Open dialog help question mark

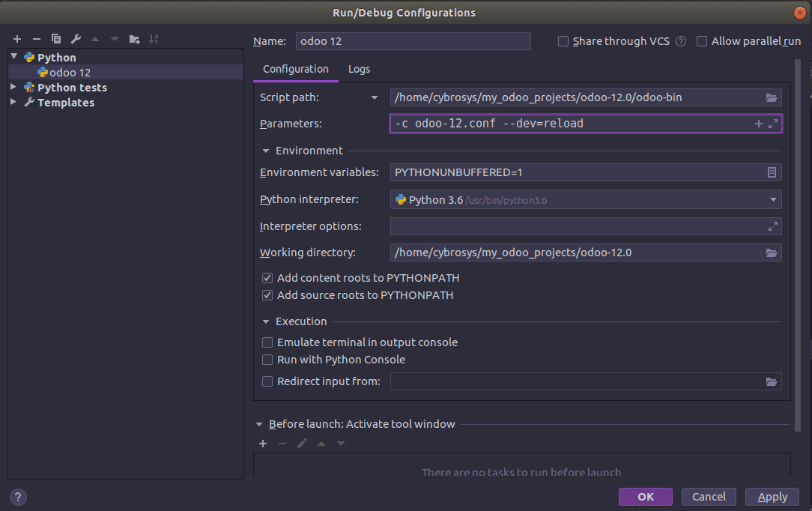click(18, 497)
